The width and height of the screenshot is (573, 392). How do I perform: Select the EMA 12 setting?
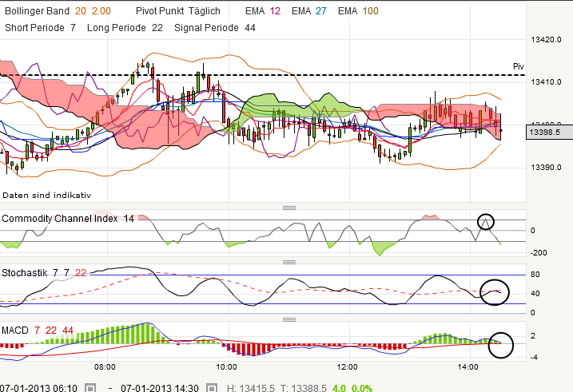tap(263, 11)
